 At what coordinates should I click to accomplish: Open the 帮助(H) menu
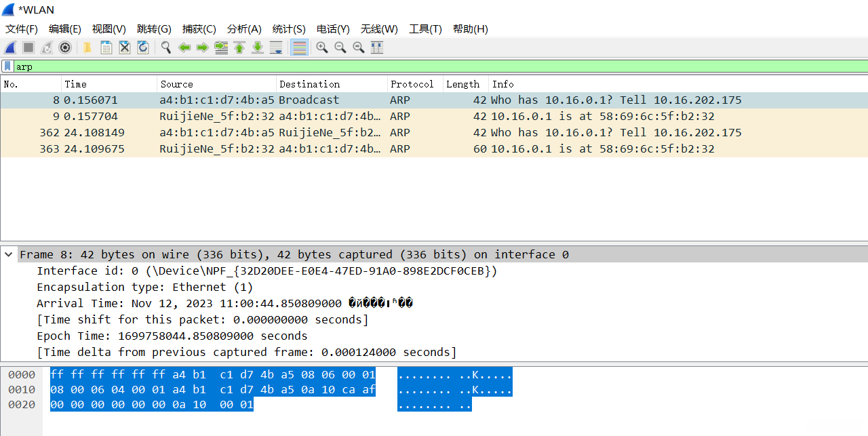(471, 29)
